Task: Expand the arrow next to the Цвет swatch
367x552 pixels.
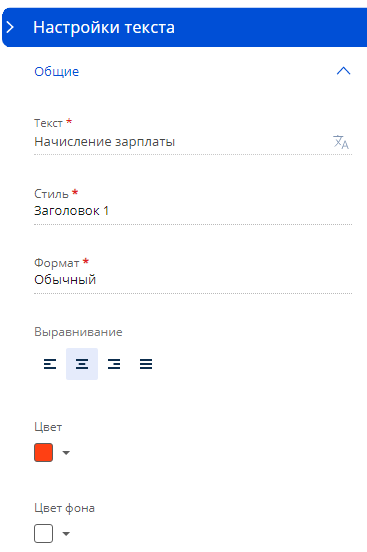Action: click(x=66, y=453)
